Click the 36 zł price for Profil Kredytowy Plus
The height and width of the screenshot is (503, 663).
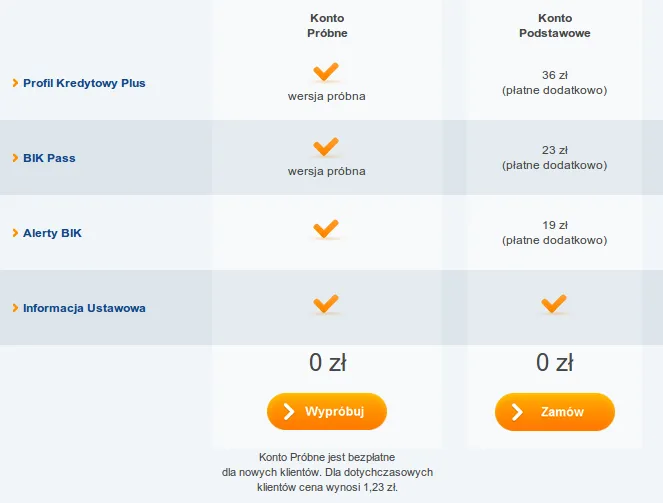click(554, 75)
